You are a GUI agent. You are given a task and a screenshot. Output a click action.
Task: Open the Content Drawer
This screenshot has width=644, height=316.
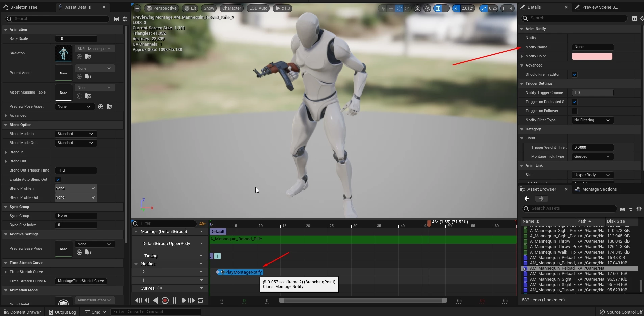(x=22, y=312)
